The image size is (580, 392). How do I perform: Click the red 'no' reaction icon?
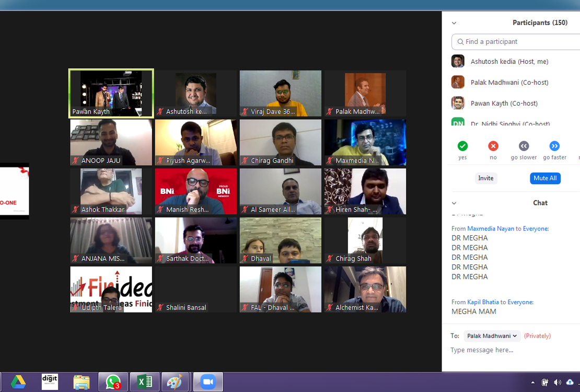pos(493,146)
